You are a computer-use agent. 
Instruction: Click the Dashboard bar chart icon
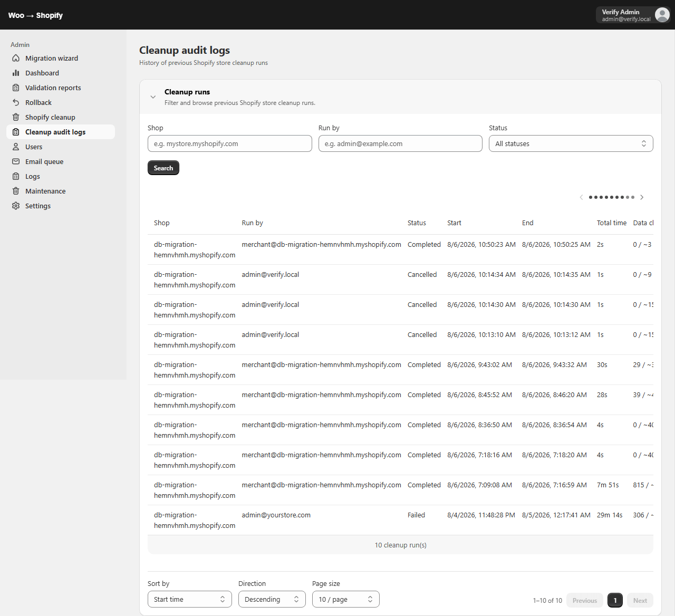click(x=16, y=73)
